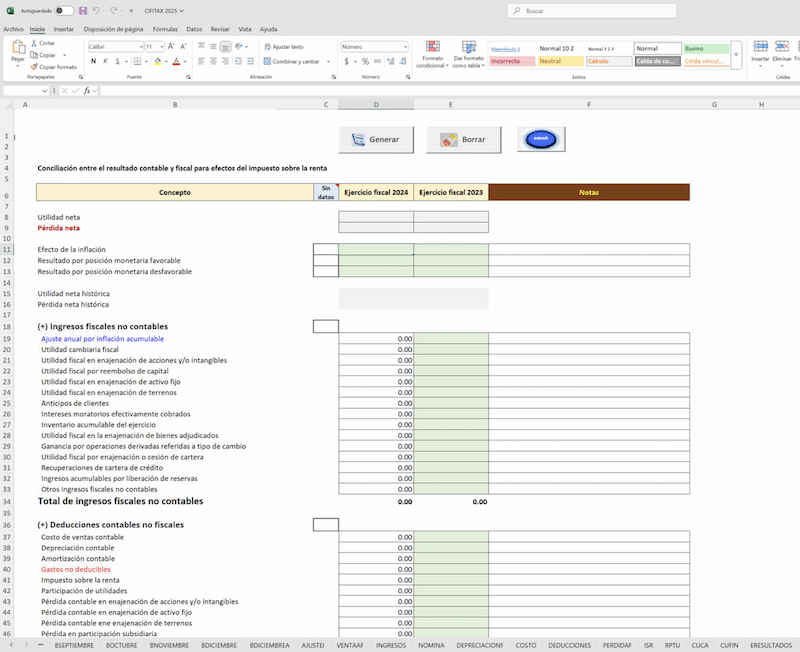The image size is (800, 652).
Task: Click the Cortar scissors icon
Action: pos(35,43)
